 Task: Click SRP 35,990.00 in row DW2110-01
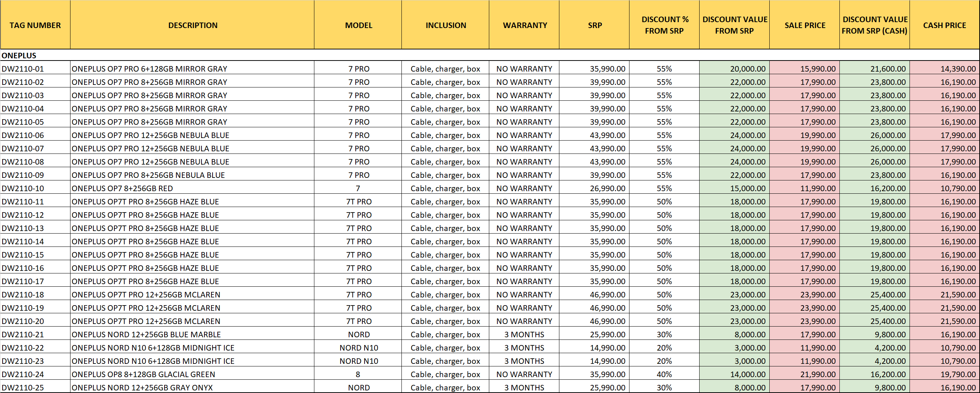tap(594, 69)
